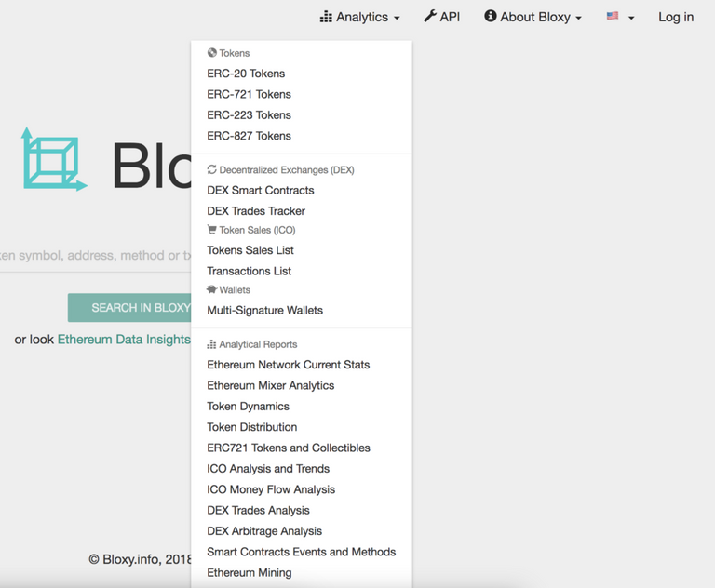The width and height of the screenshot is (715, 588).
Task: Click the info circle icon beside About Bloxy
Action: tap(491, 17)
